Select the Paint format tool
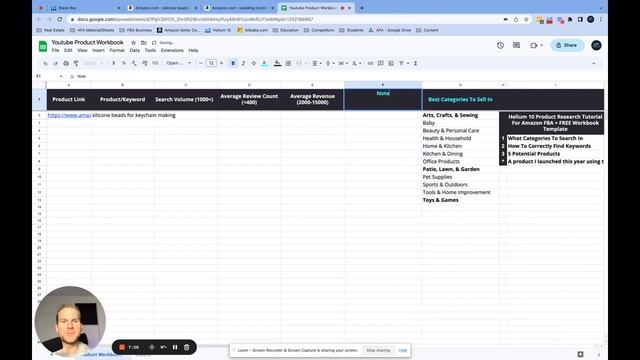The height and width of the screenshot is (360, 640). pos(76,63)
